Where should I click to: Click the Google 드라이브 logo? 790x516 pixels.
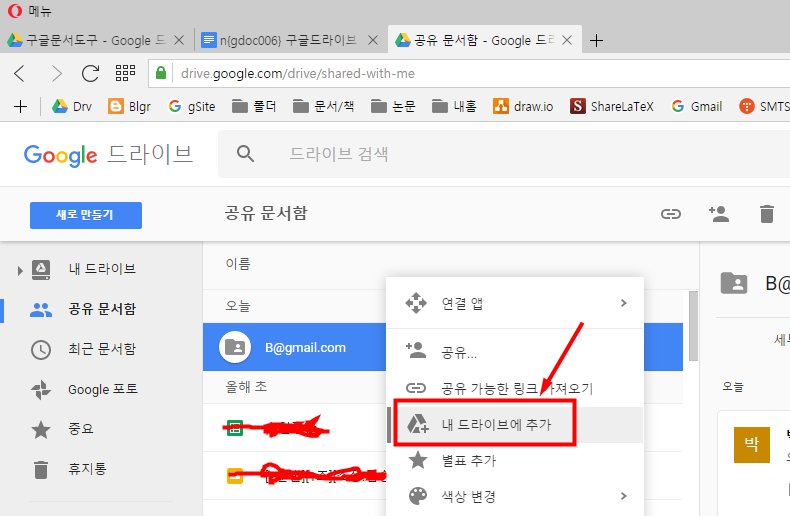(108, 154)
